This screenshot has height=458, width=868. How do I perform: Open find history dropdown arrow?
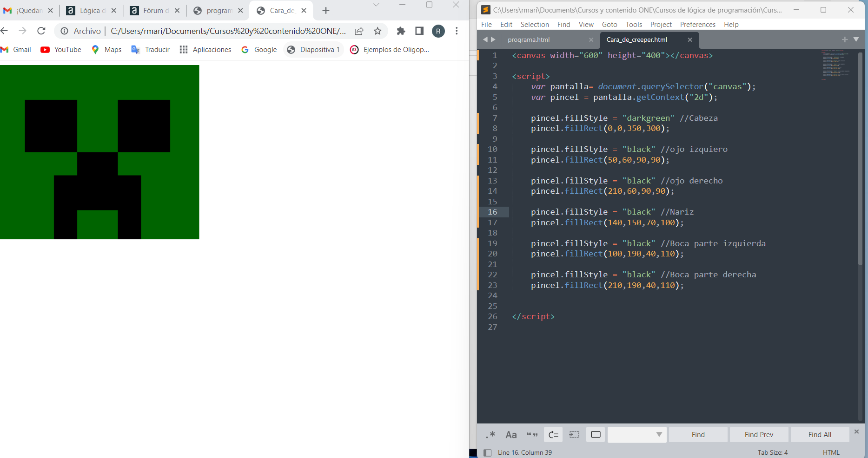[659, 435]
